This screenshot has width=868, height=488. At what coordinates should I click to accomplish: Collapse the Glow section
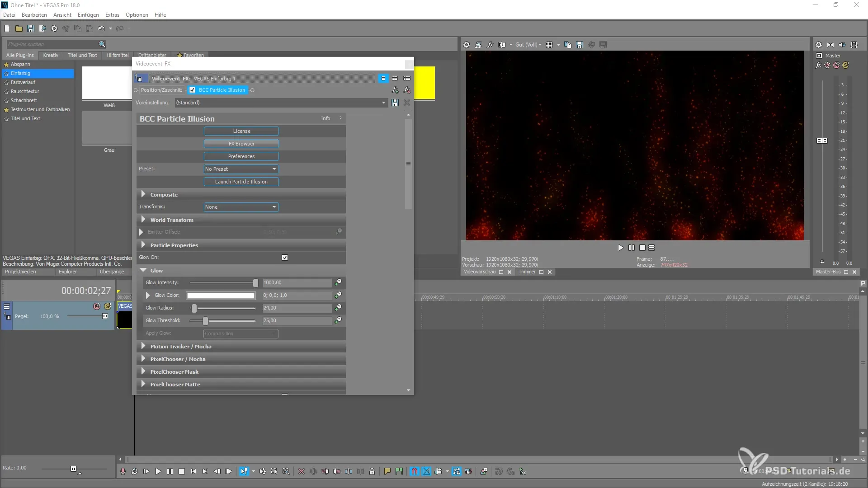point(143,270)
